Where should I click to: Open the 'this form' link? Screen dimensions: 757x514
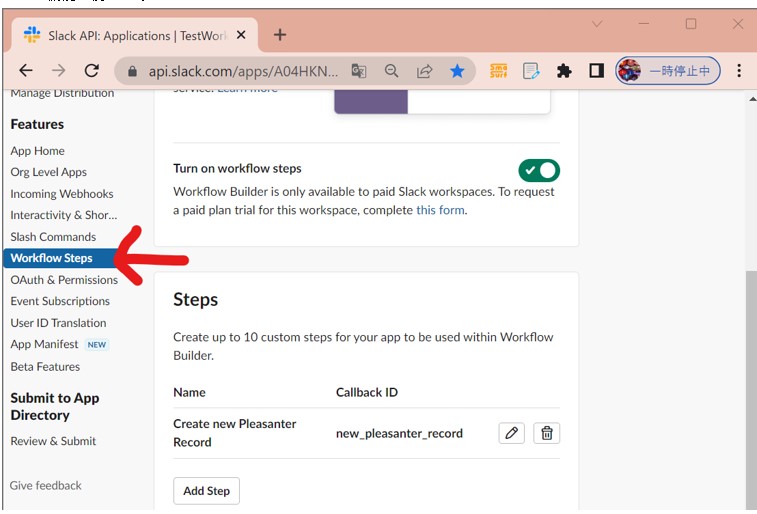click(440, 210)
